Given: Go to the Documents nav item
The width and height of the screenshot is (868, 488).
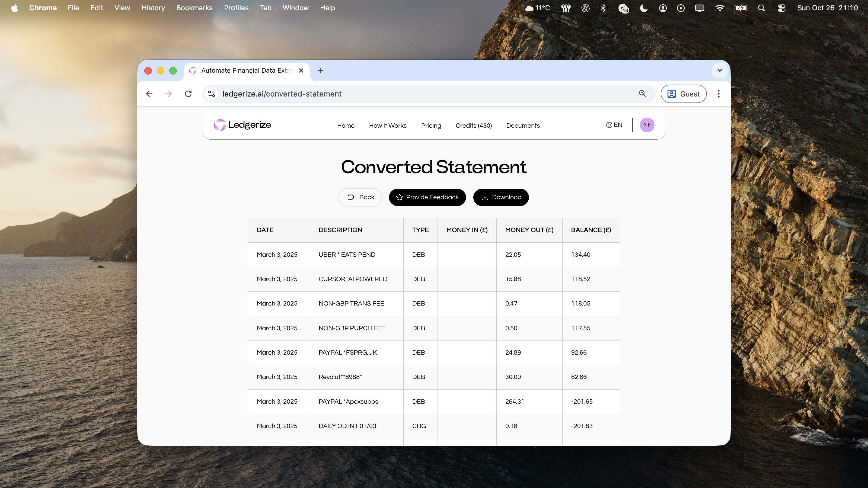Looking at the screenshot, I should click(x=523, y=126).
